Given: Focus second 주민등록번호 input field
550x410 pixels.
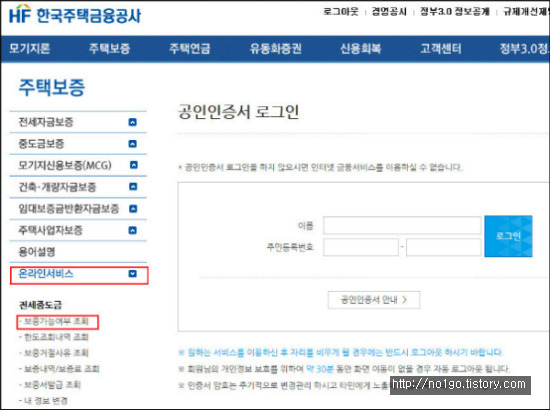Looking at the screenshot, I should pyautogui.click(x=444, y=247).
